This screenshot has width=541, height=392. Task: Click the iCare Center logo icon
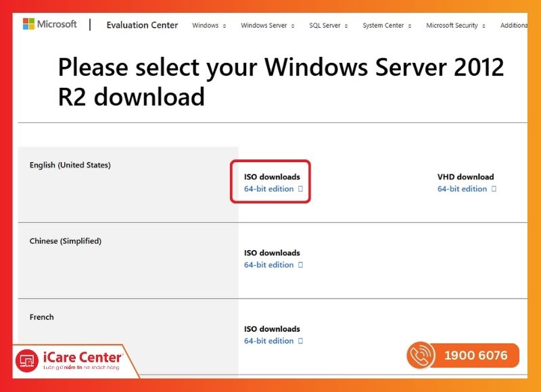tap(26, 361)
